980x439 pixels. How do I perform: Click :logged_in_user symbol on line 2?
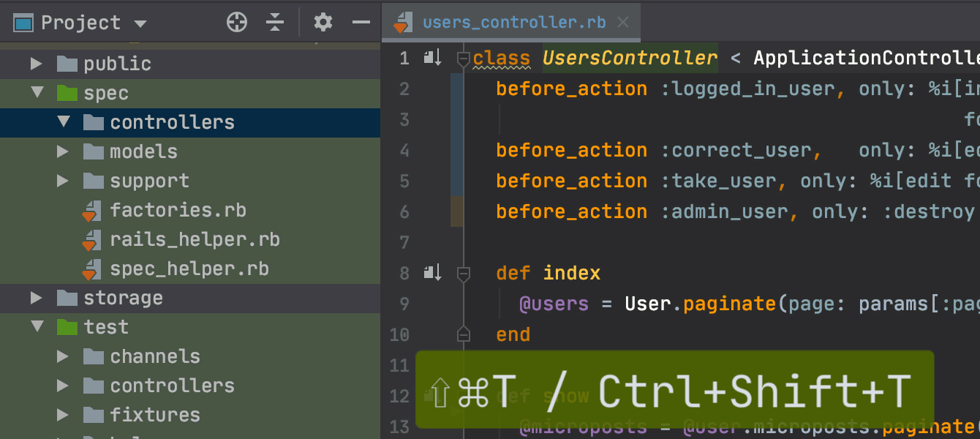click(x=748, y=89)
